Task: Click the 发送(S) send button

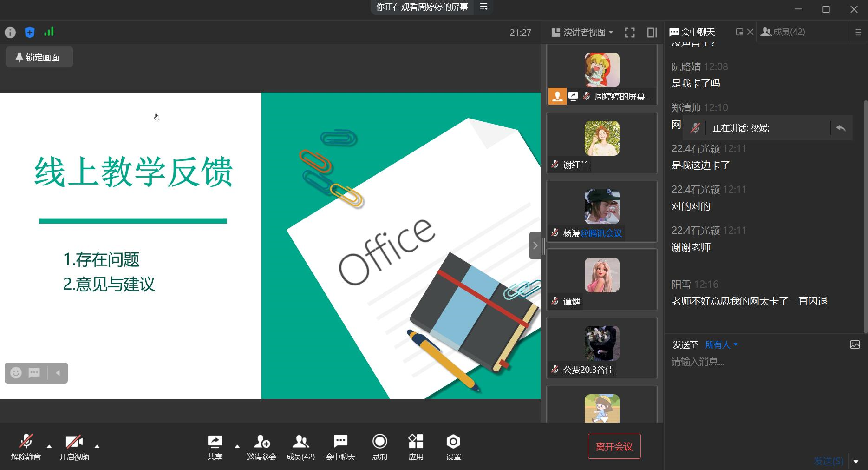Action: tap(829, 461)
